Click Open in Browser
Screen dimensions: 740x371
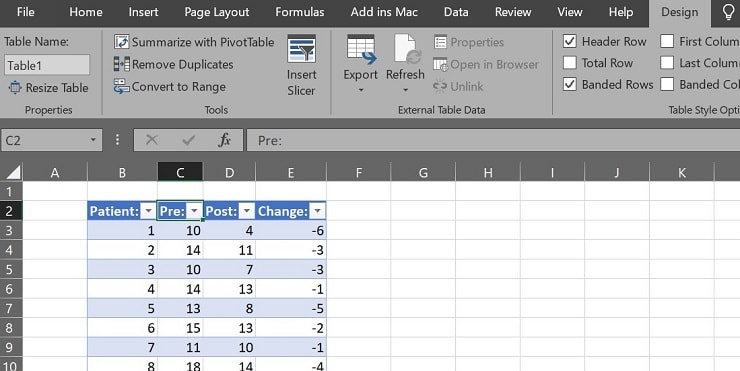486,65
